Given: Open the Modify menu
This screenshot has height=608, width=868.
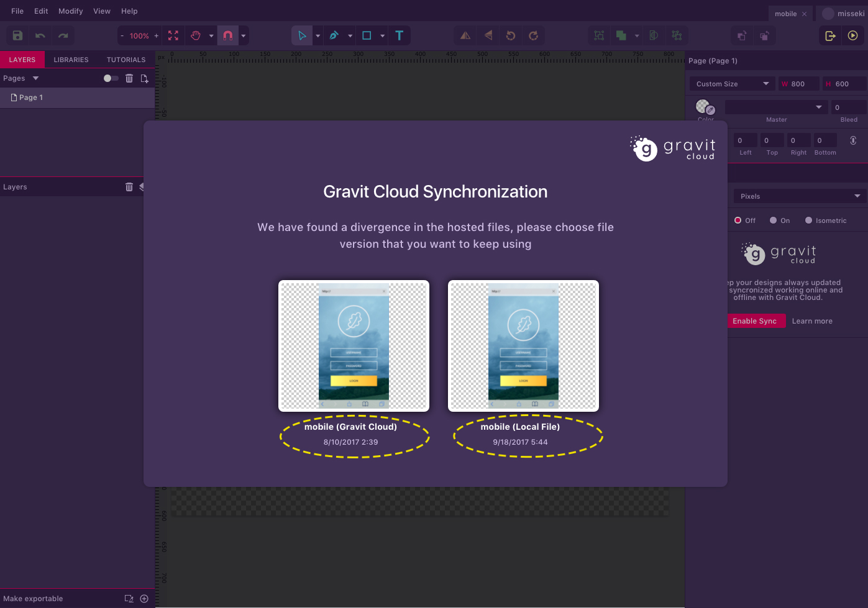Looking at the screenshot, I should (x=71, y=11).
